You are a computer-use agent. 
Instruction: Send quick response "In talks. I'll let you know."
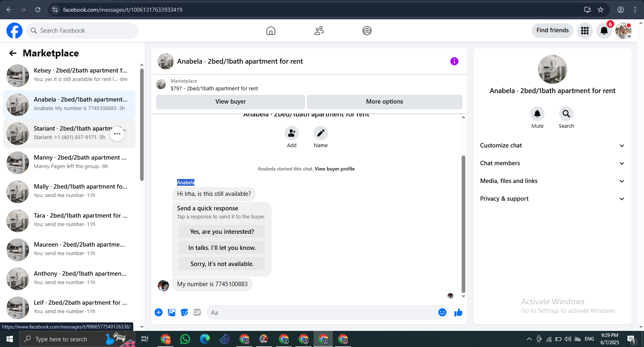click(x=222, y=248)
